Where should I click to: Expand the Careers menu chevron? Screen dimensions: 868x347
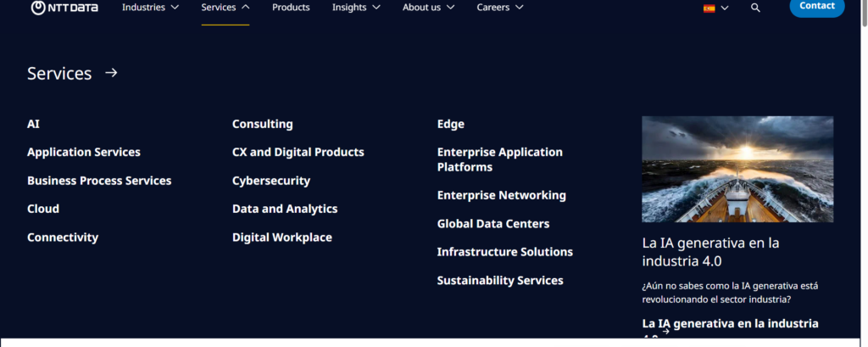(519, 8)
